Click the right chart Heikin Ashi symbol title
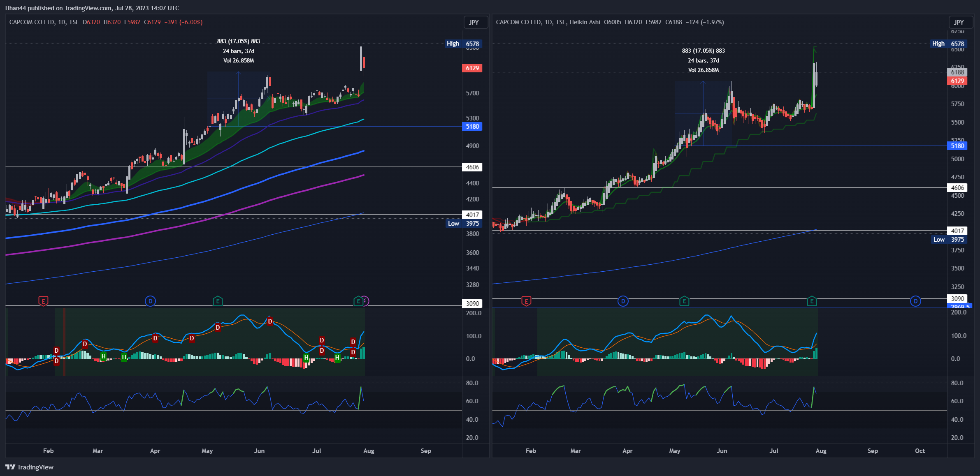The image size is (980, 476). [548, 22]
